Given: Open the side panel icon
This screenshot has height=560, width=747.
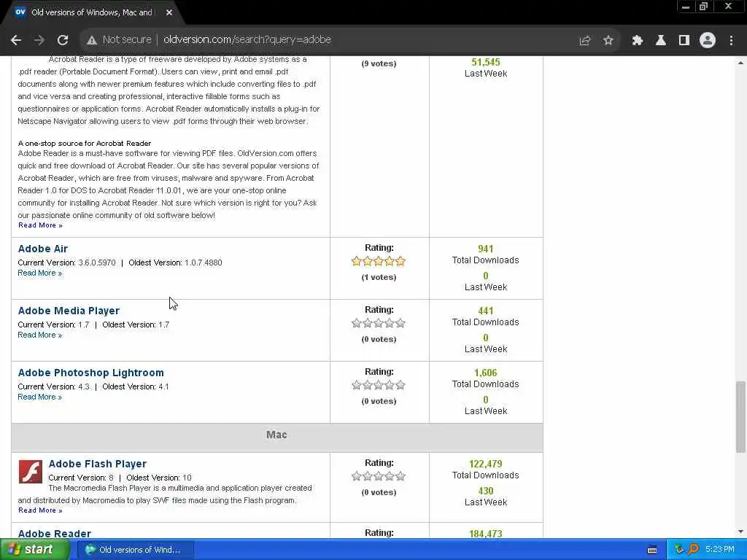Looking at the screenshot, I should click(684, 41).
